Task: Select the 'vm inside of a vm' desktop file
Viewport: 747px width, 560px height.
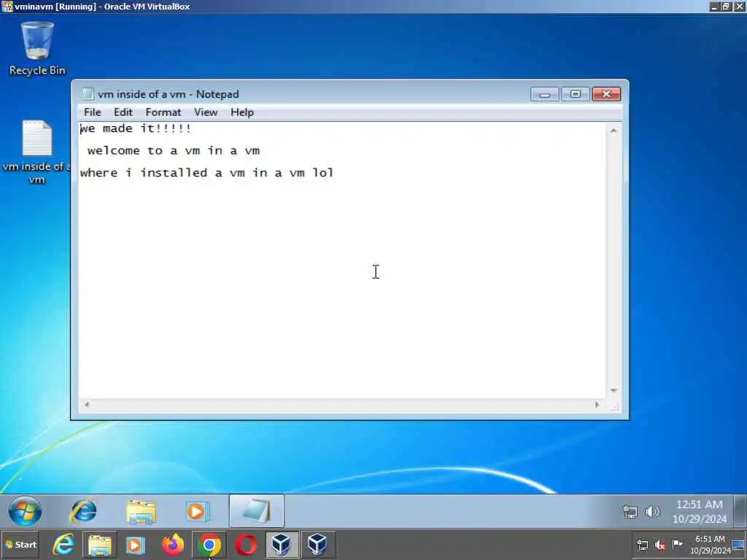Action: (x=36, y=152)
